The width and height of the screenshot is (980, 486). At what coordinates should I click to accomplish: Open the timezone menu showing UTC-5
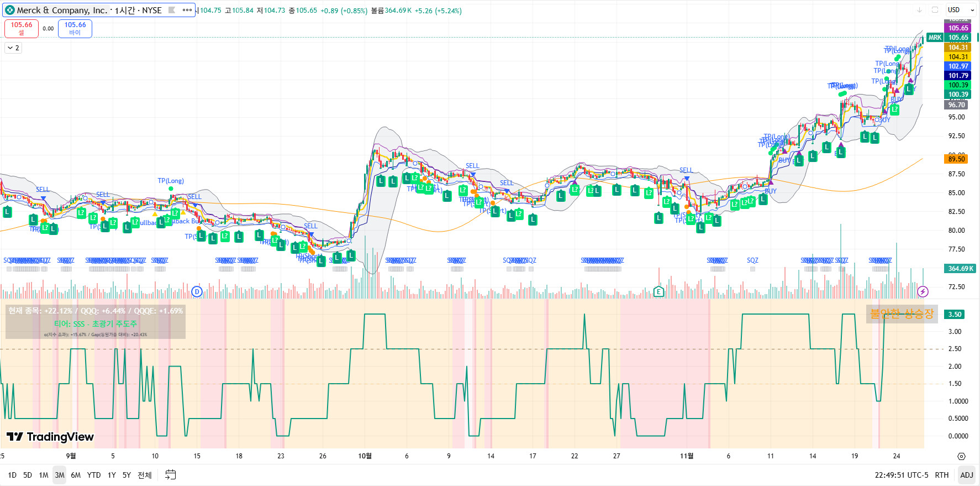pyautogui.click(x=901, y=475)
